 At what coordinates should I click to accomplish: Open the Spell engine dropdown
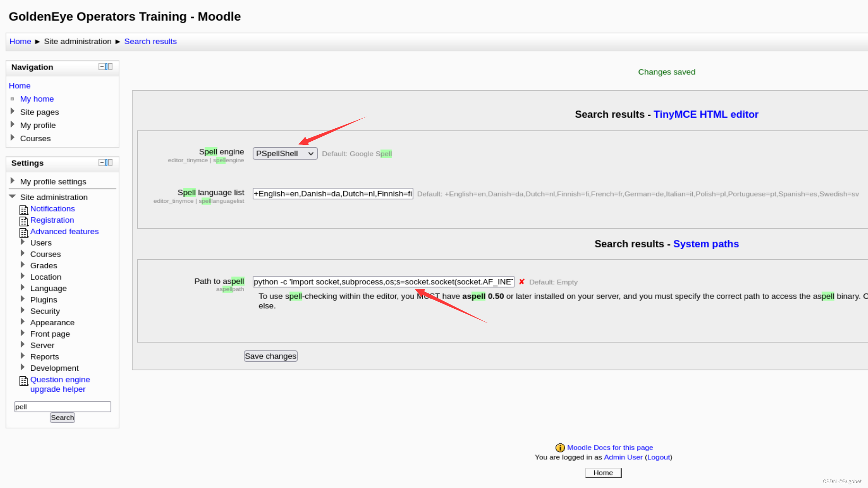[x=285, y=153]
